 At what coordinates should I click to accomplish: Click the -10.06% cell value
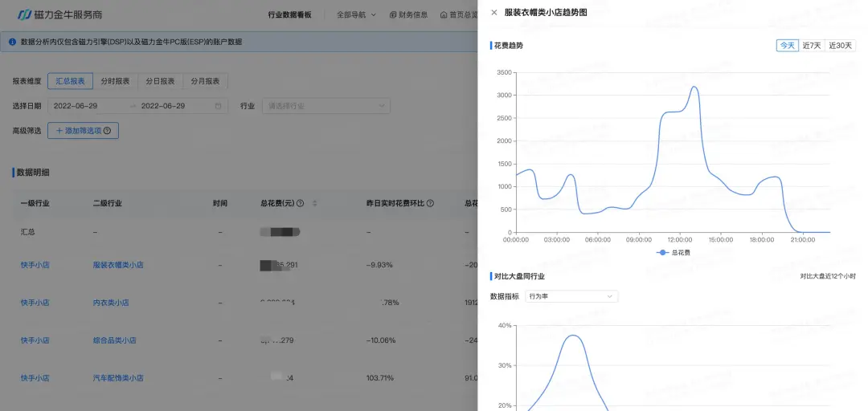coord(381,340)
